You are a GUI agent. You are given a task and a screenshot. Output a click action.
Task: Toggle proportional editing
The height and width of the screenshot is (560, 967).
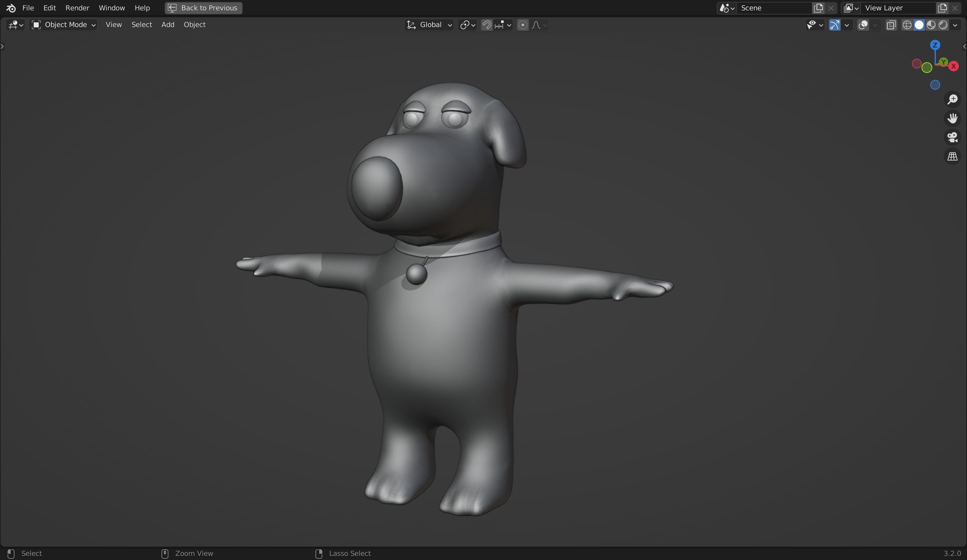tap(522, 25)
